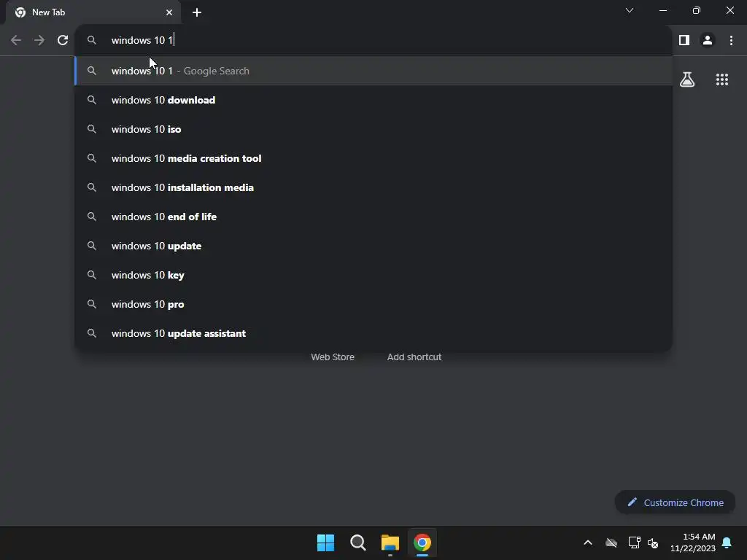Select the New Tab tab

pos(93,12)
